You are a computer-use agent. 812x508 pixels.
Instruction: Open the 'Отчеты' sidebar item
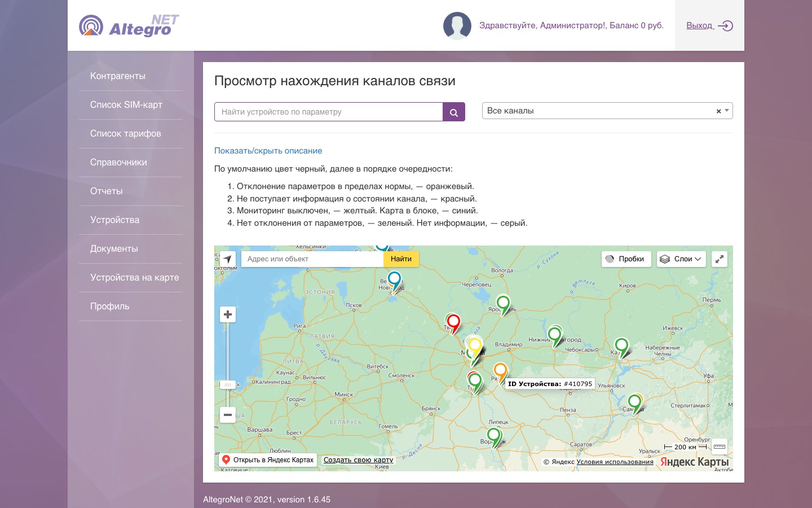107,191
